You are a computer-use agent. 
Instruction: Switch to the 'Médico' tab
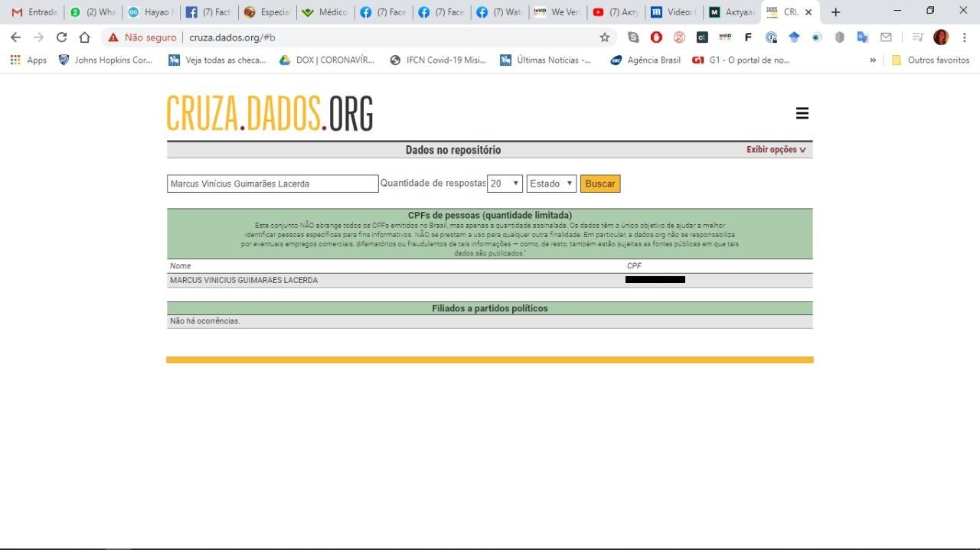point(325,12)
